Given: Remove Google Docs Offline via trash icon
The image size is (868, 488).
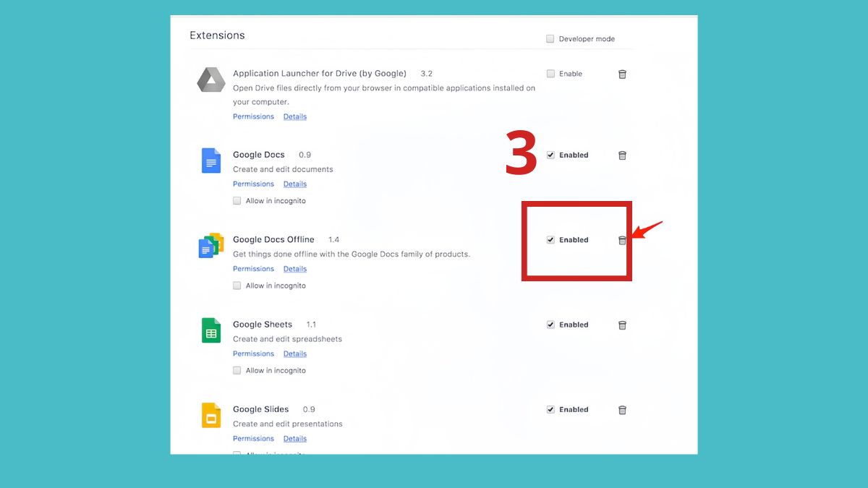Looking at the screenshot, I should (622, 240).
